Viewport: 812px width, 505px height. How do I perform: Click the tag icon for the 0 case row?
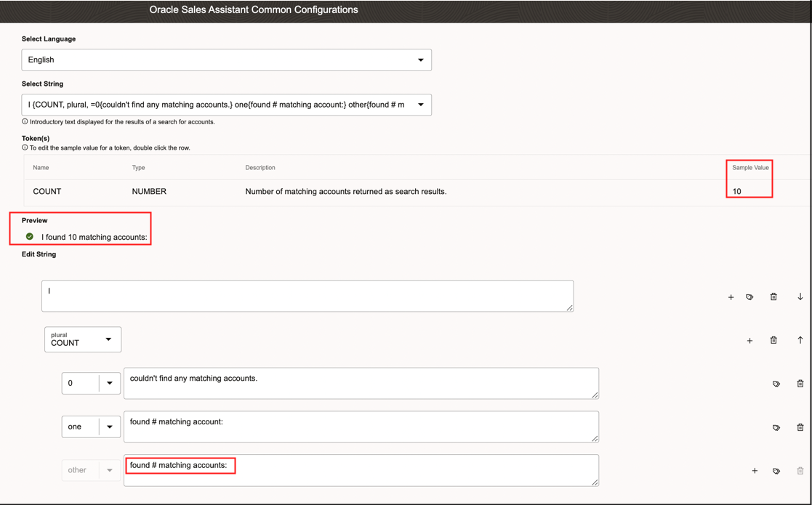click(x=776, y=384)
